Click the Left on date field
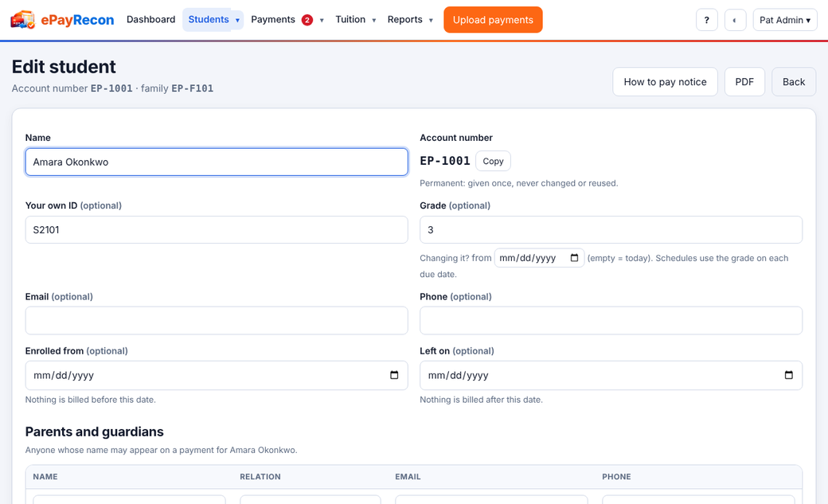Viewport: 828px width, 504px height. (611, 376)
